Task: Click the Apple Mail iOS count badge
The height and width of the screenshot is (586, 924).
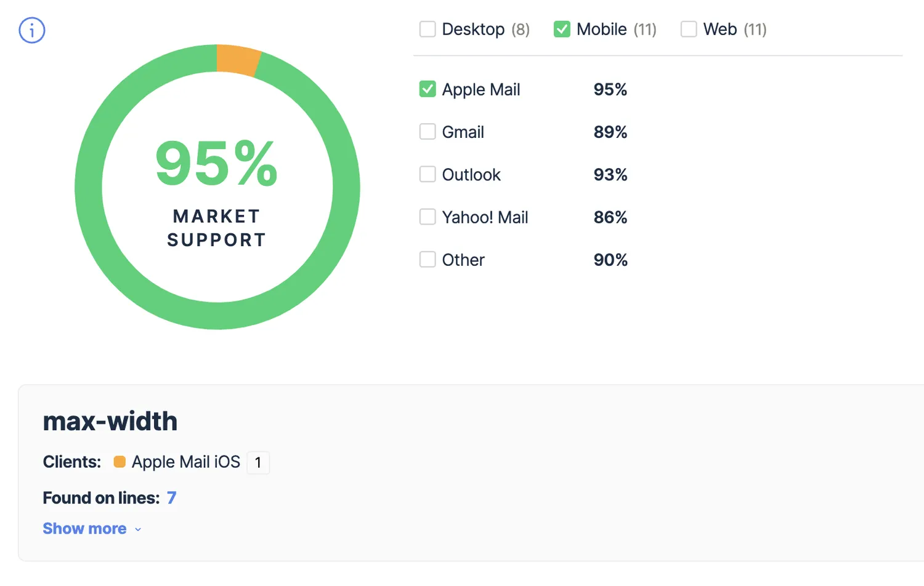Action: tap(258, 462)
